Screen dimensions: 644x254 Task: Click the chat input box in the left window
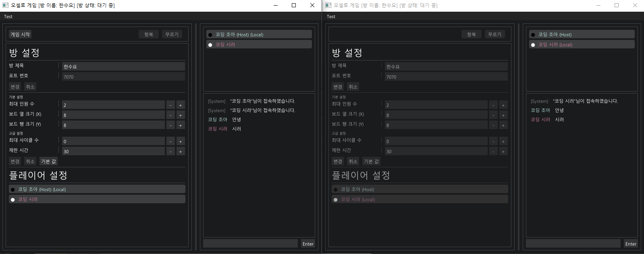pos(250,243)
